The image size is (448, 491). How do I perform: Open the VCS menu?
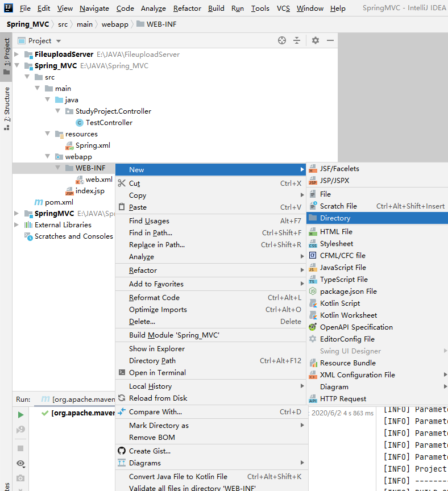tap(283, 9)
